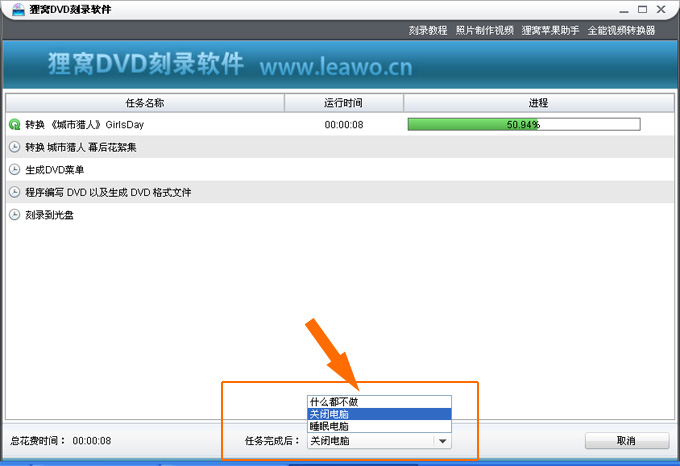Select the 转换 城市猎人 幕后花絮集 row text
680x466 pixels.
coord(81,147)
